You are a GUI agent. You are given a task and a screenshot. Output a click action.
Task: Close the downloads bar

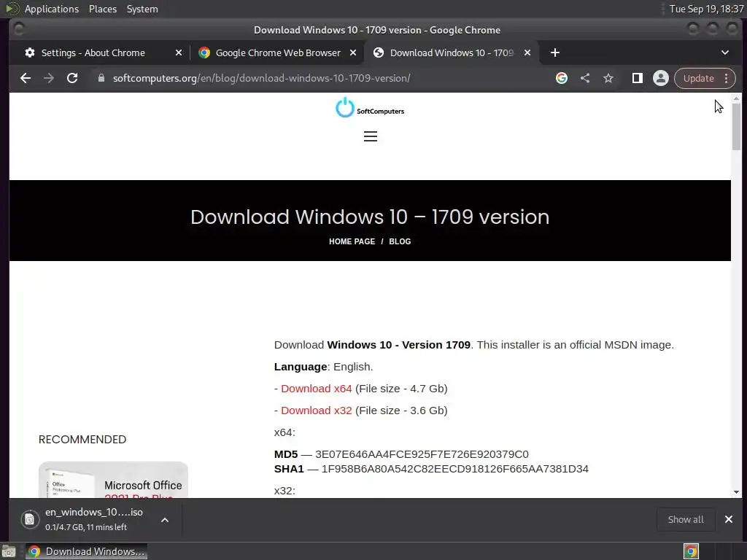[729, 519]
